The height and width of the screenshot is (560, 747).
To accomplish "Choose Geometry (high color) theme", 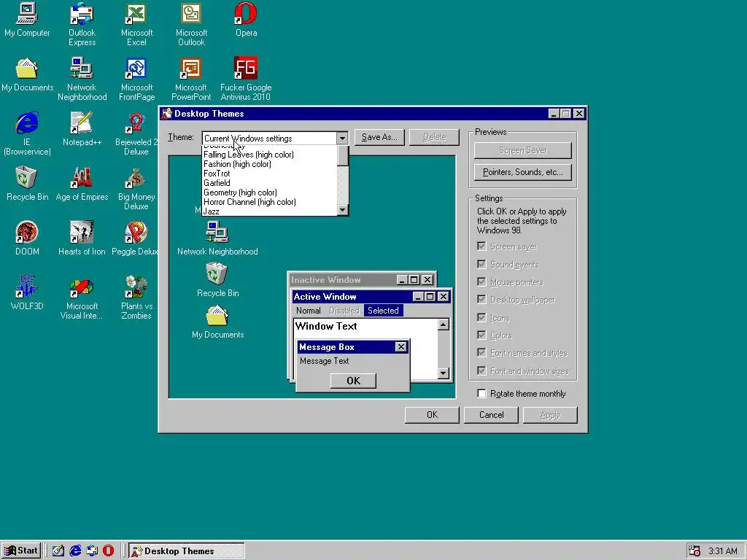I will click(270, 192).
